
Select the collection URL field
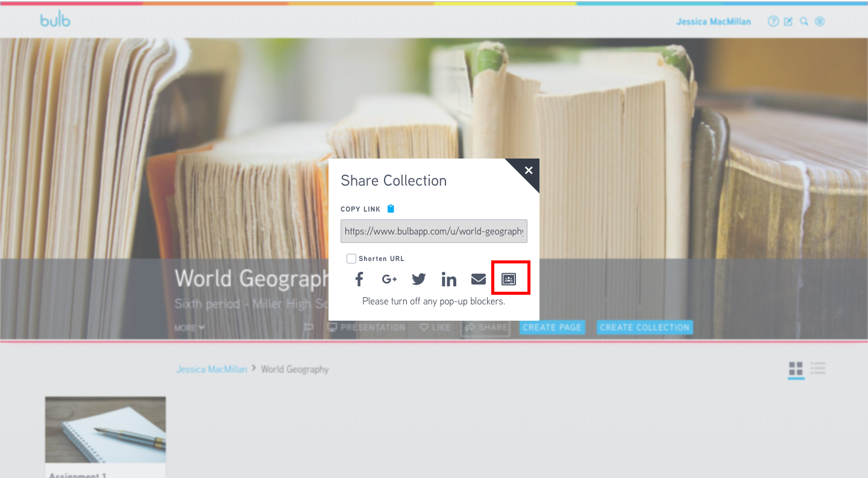click(x=434, y=231)
